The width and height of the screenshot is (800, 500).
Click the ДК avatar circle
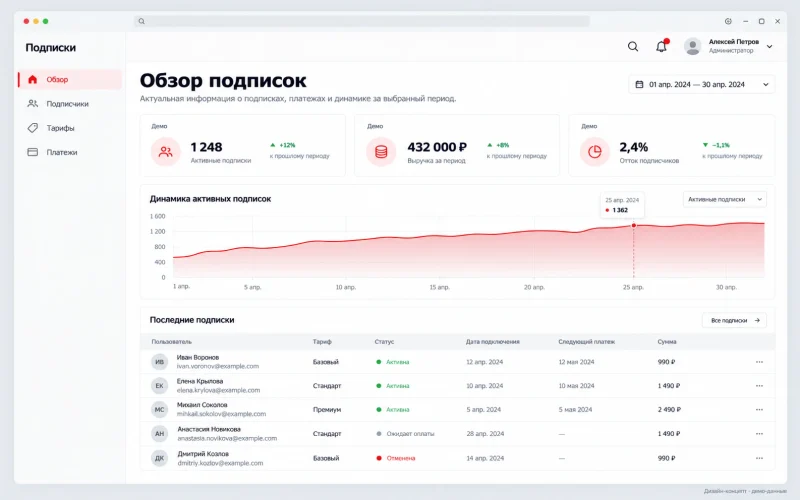point(160,458)
